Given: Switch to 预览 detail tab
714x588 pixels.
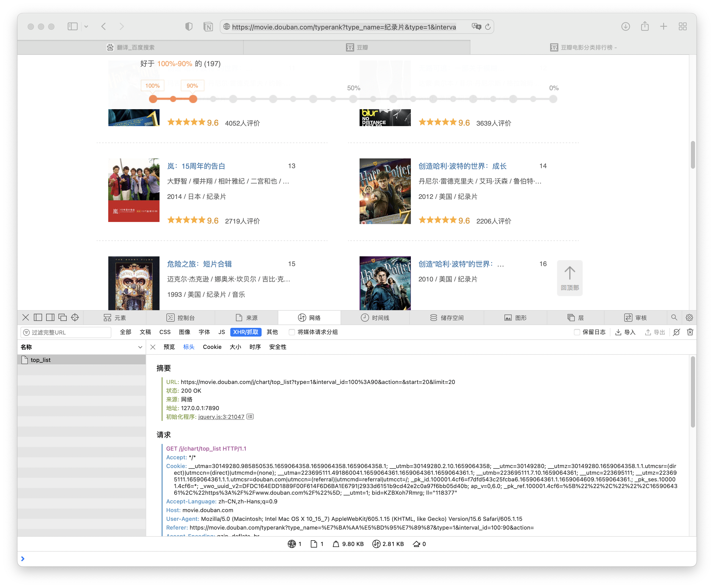Looking at the screenshot, I should click(x=169, y=347).
